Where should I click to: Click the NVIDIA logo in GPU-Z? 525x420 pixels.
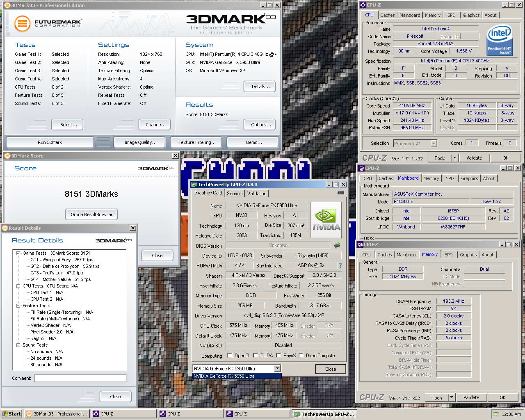coord(326,220)
